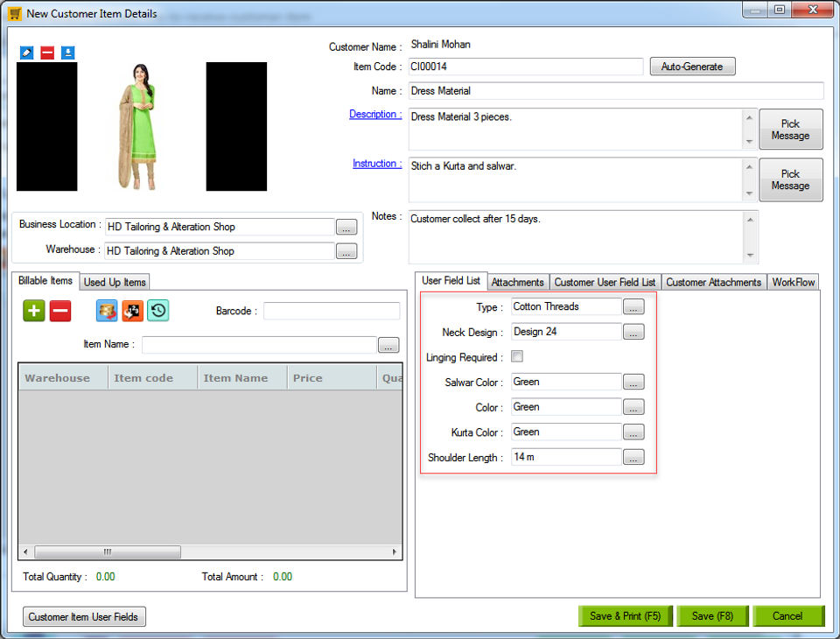Screen dimensions: 840x639
Task: Click the Notes scroll down arrow
Action: (750, 256)
